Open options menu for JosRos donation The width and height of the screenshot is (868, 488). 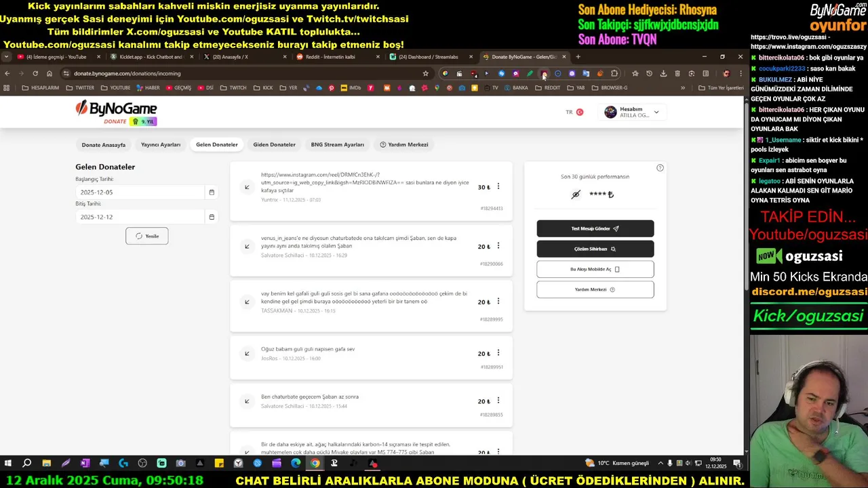[x=498, y=353]
